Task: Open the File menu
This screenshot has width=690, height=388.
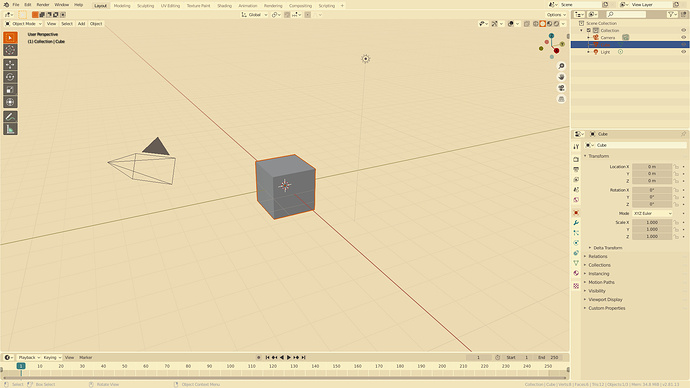Action: click(16, 5)
